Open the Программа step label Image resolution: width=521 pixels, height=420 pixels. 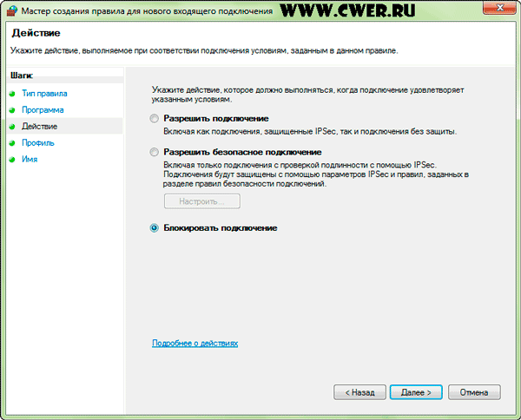coord(43,110)
